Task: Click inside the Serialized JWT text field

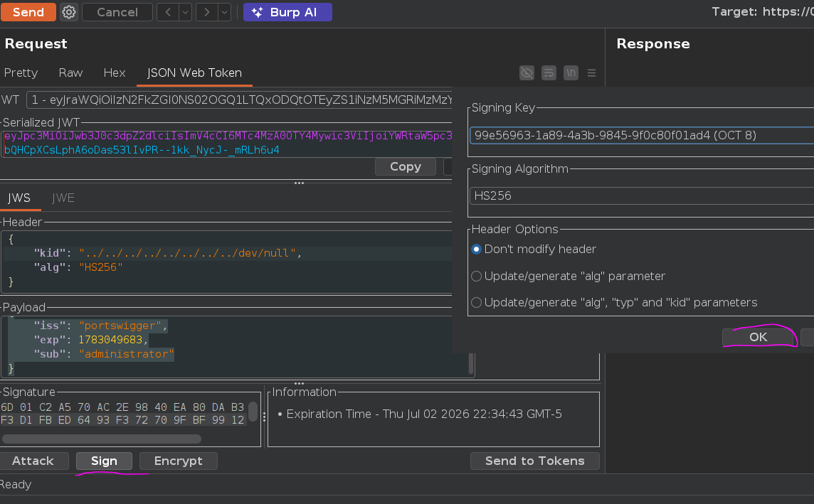Action: tap(226, 143)
